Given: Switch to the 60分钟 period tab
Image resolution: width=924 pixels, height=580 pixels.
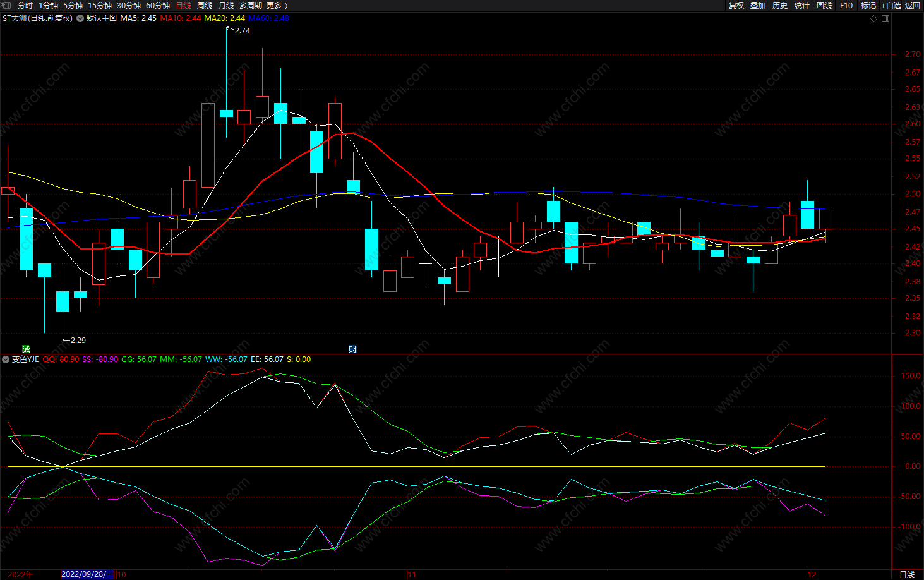Looking at the screenshot, I should (158, 5).
